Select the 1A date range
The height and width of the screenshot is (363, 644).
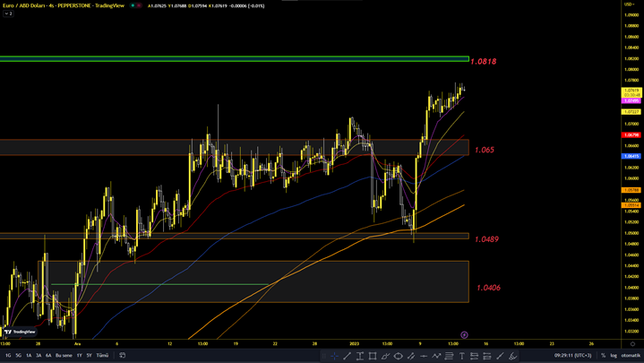coord(29,355)
